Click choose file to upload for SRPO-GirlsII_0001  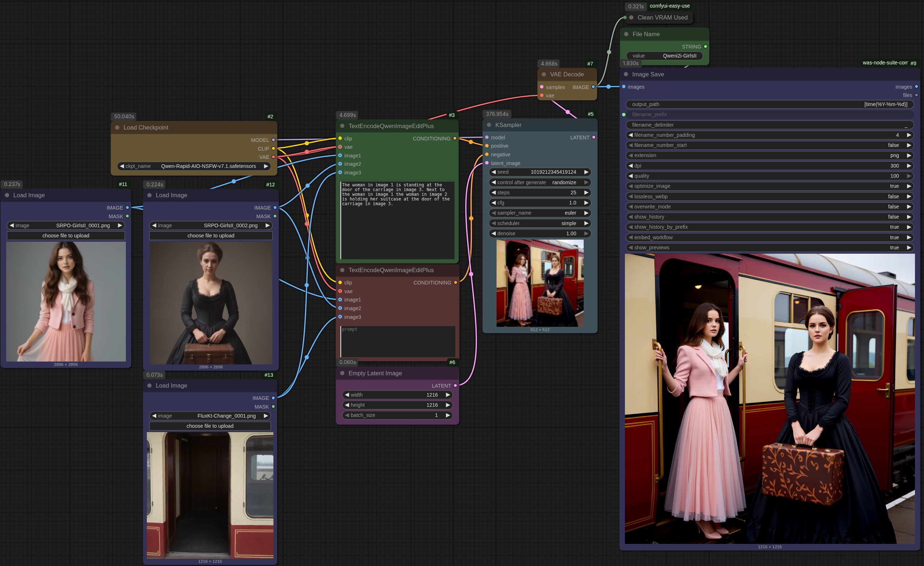(x=65, y=236)
